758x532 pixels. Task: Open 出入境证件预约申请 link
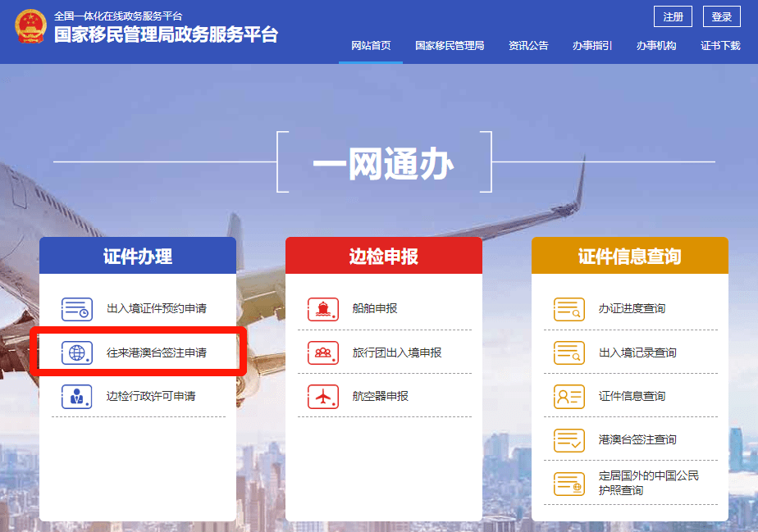[157, 308]
